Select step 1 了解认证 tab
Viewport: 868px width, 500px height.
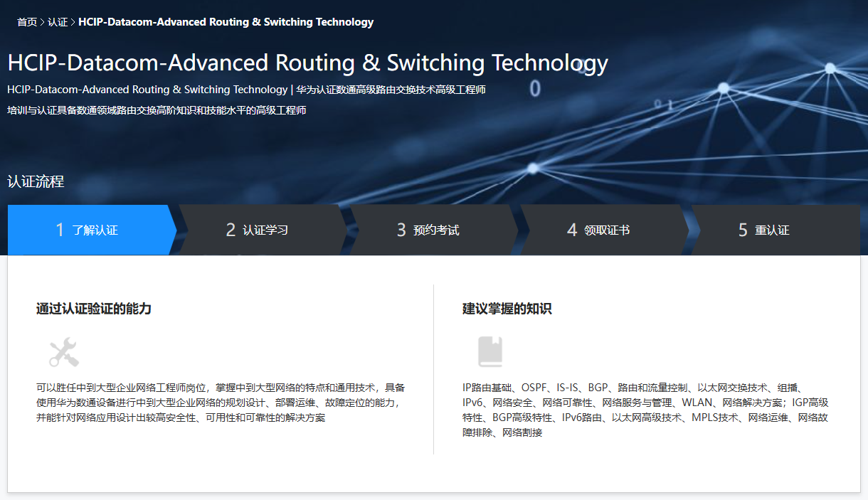pyautogui.click(x=92, y=230)
